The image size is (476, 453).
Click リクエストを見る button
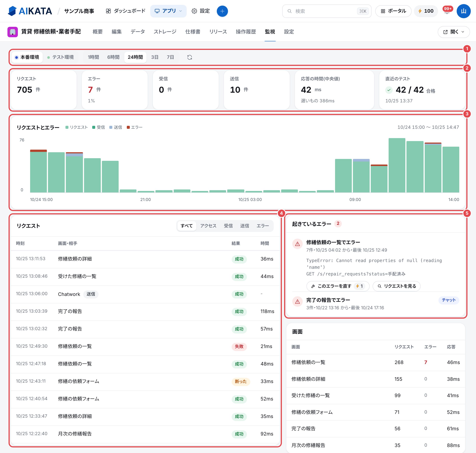pos(396,286)
